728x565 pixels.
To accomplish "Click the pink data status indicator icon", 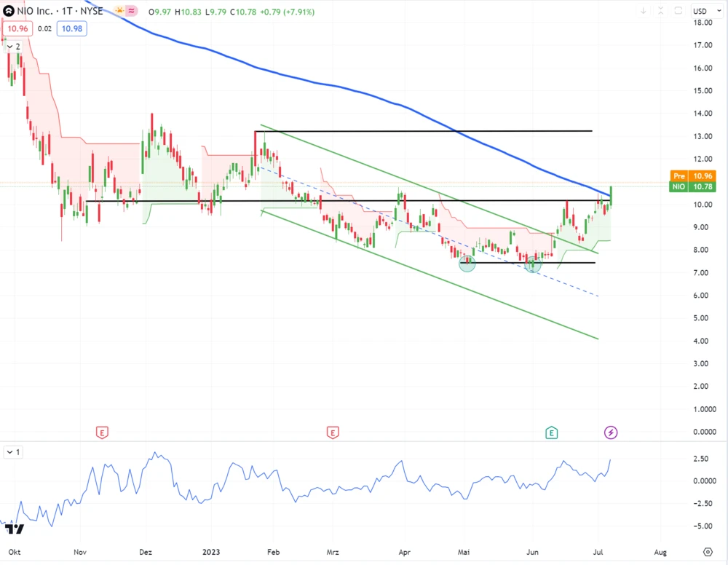I will tap(131, 12).
